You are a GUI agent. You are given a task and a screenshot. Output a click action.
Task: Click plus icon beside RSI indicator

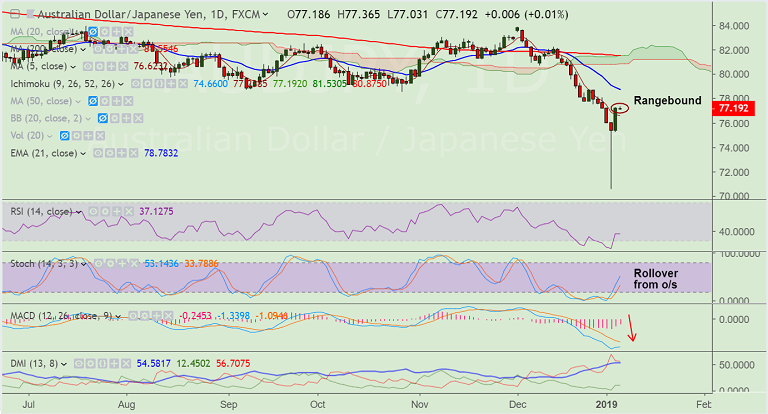tap(117, 212)
